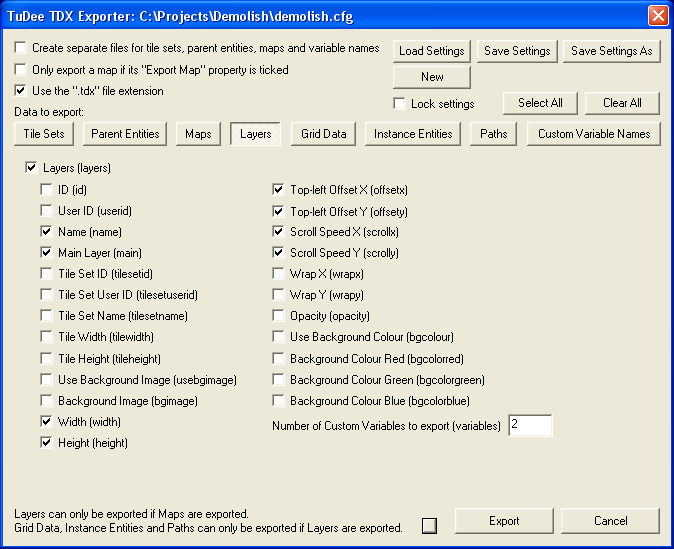Toggle the Lock settings checkbox

399,104
